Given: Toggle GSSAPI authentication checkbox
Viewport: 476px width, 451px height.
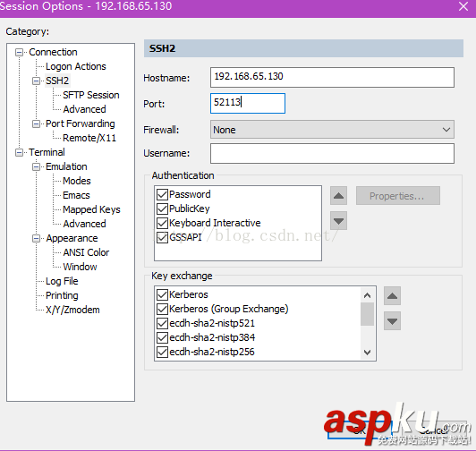Looking at the screenshot, I should (163, 237).
